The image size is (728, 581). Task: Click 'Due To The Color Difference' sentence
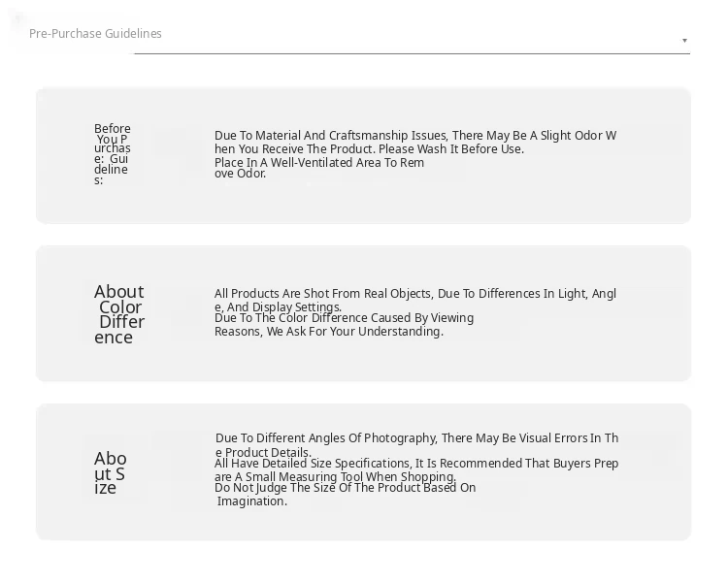[344, 318]
